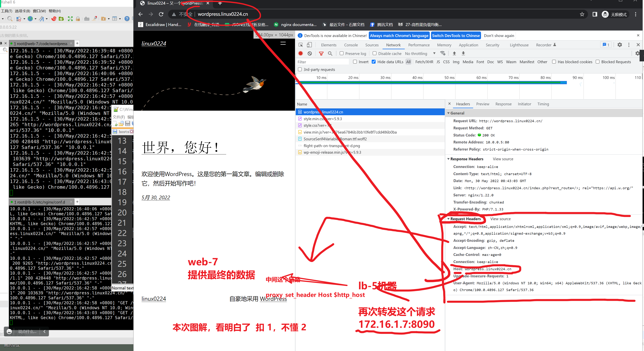Reload the wordpress.linux0224.cn page
Viewport: 644px width, 351px height.
161,14
